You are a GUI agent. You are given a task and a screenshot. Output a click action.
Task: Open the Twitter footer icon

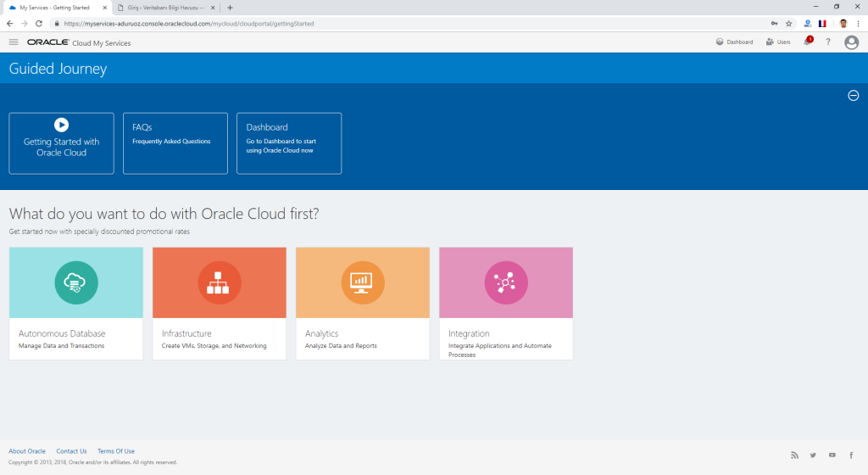(813, 455)
